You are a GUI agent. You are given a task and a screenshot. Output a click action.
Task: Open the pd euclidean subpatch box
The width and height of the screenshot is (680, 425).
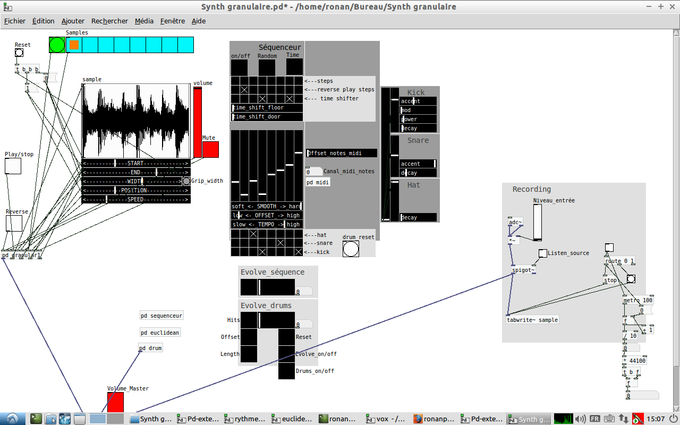click(159, 331)
